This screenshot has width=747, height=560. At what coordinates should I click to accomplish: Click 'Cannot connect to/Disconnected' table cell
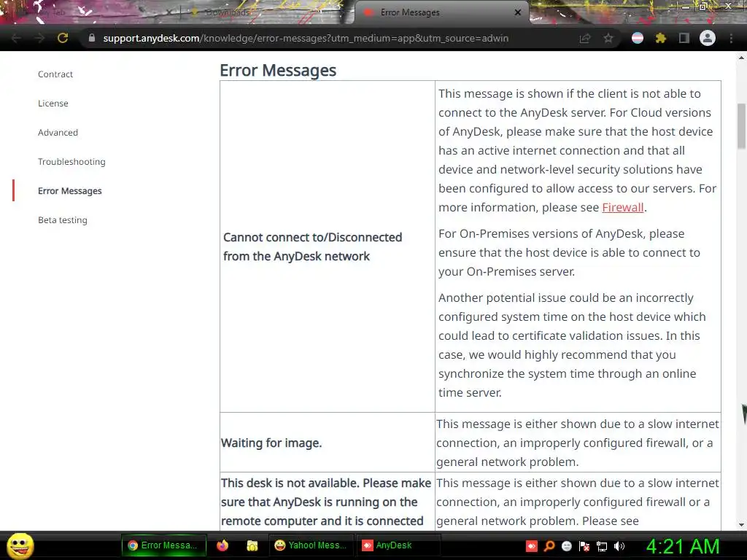pos(328,246)
